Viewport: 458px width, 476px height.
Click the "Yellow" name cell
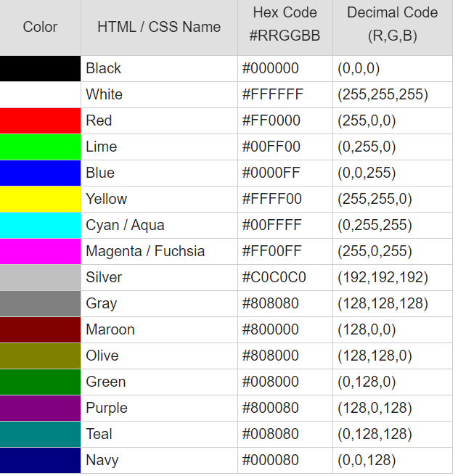coord(160,199)
